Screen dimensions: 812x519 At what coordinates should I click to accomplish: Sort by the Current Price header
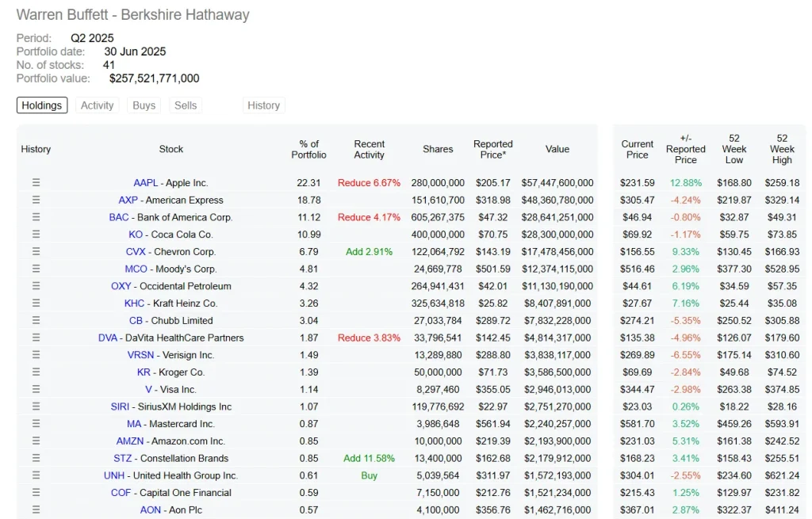pos(637,149)
